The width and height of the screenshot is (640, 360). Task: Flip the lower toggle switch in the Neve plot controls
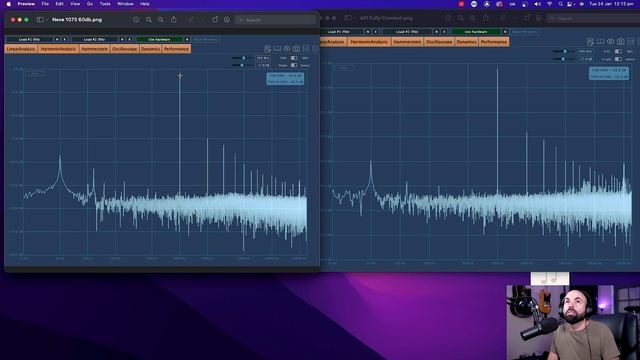click(294, 65)
